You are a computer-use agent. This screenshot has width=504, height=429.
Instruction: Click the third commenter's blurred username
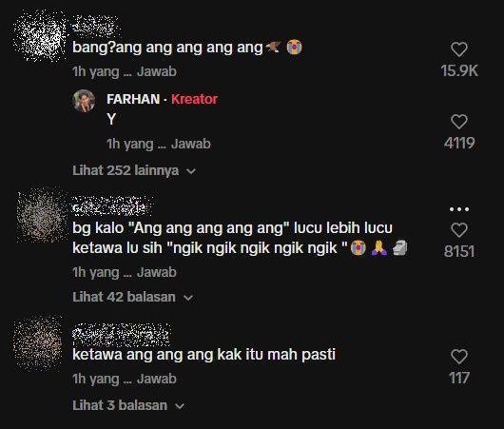pos(121,334)
